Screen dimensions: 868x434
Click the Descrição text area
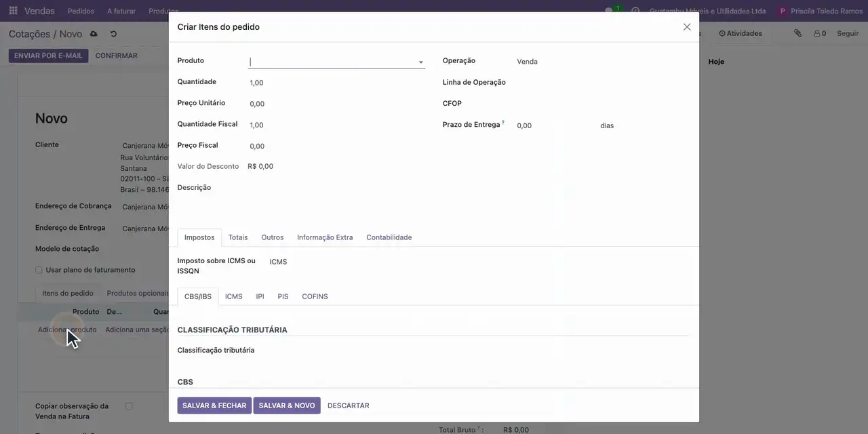click(x=434, y=203)
